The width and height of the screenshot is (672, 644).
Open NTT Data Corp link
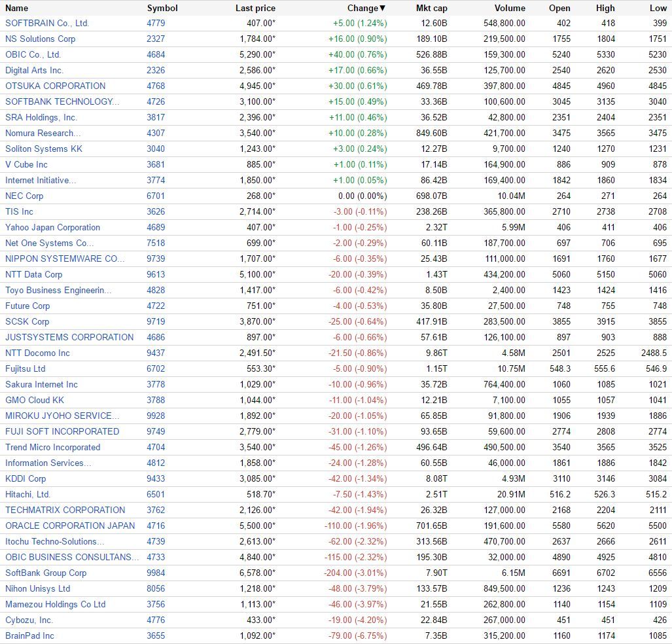[x=33, y=275]
